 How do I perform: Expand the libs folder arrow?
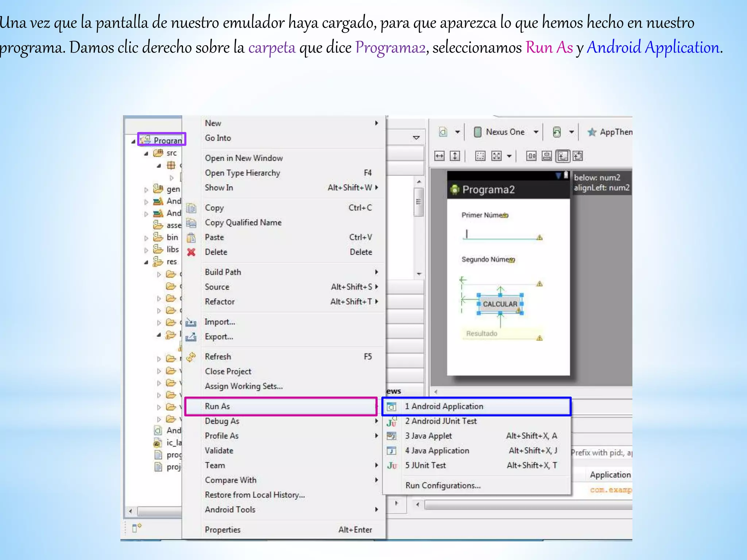146,250
